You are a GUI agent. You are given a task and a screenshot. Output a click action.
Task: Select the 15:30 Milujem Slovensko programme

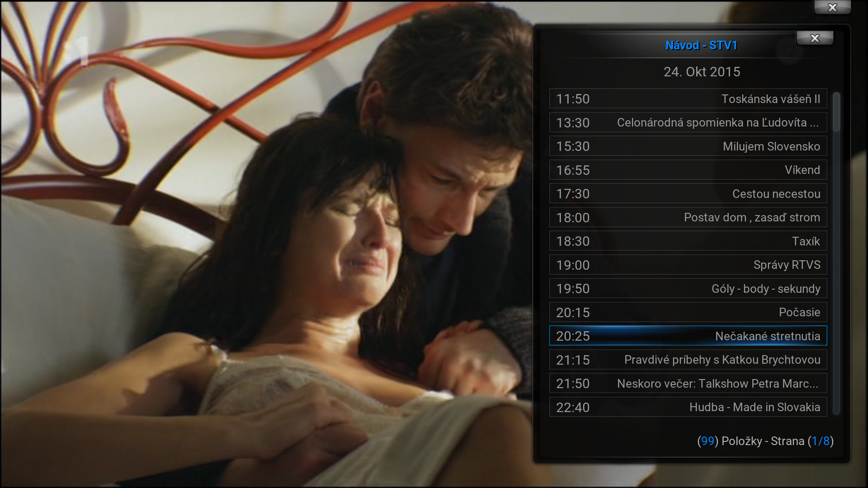click(x=688, y=146)
